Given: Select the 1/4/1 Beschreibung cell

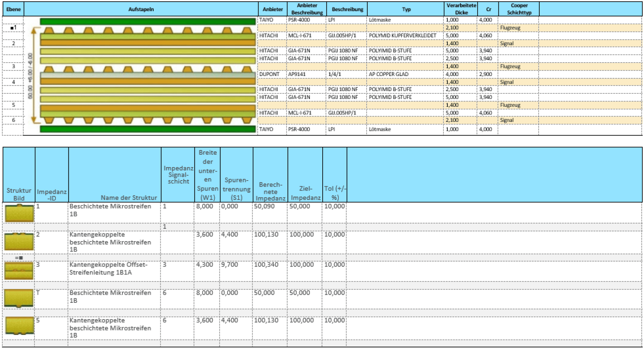Looking at the screenshot, I should click(346, 74).
